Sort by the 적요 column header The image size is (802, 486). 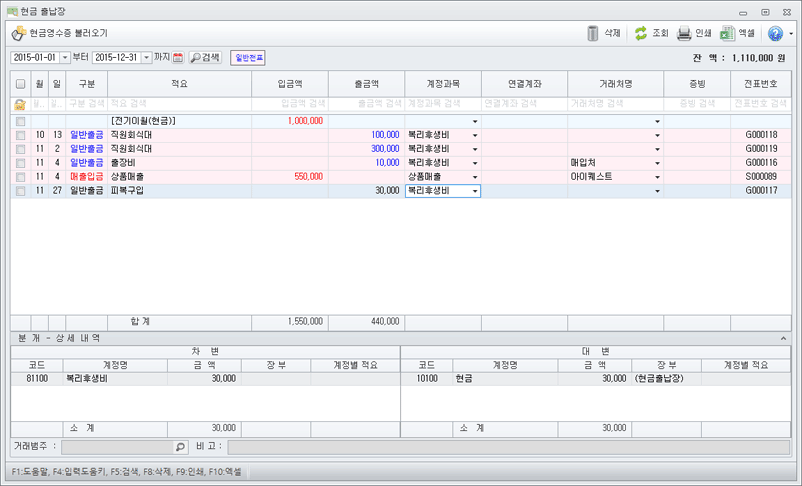tap(180, 84)
